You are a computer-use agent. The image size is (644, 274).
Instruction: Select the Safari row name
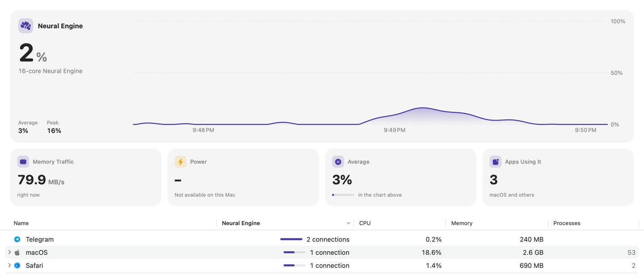34,265
